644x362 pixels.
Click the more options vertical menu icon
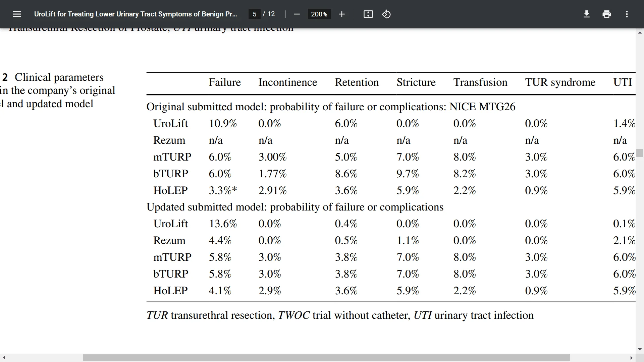click(x=628, y=14)
